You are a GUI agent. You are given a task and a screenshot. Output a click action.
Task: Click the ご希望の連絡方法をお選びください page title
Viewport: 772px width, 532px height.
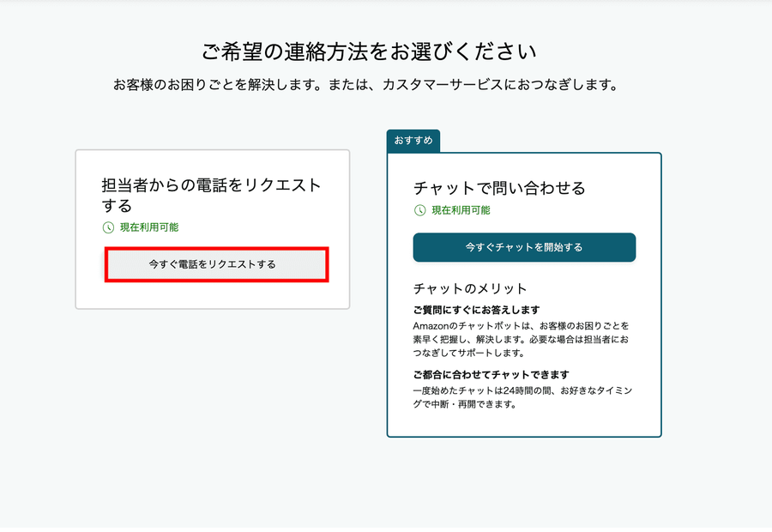(369, 51)
